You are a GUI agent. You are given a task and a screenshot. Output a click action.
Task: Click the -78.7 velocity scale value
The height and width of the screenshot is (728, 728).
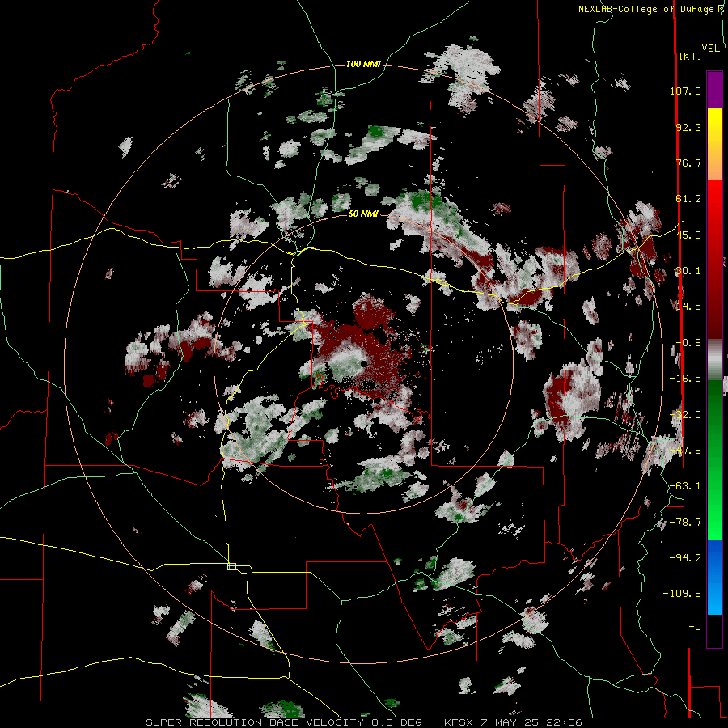tap(685, 523)
